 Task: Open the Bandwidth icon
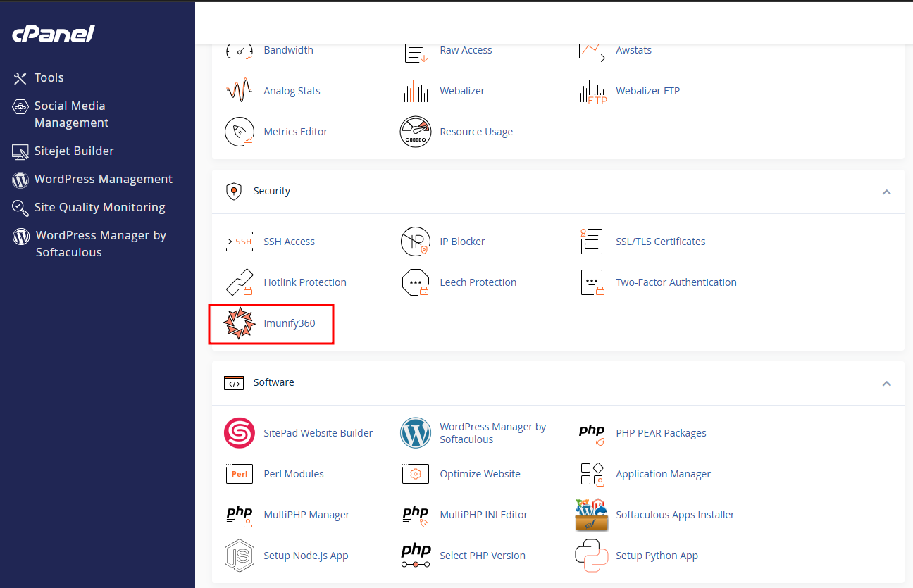click(x=239, y=52)
